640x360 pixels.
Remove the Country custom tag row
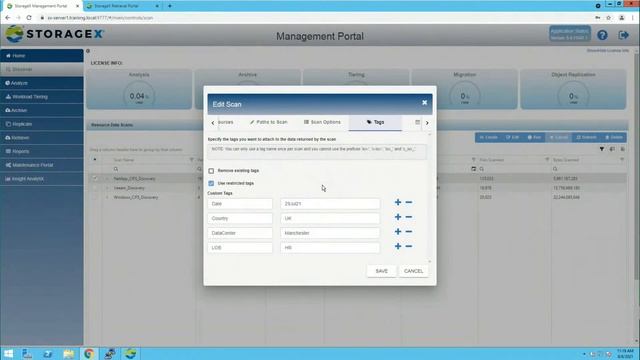409,217
